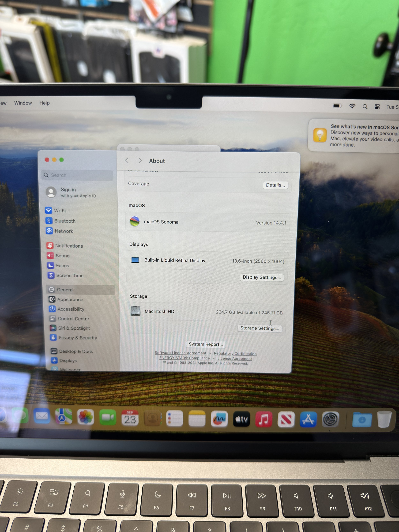This screenshot has width=399, height=532.
Task: Go forward with the right chevron
Action: pyautogui.click(x=140, y=160)
